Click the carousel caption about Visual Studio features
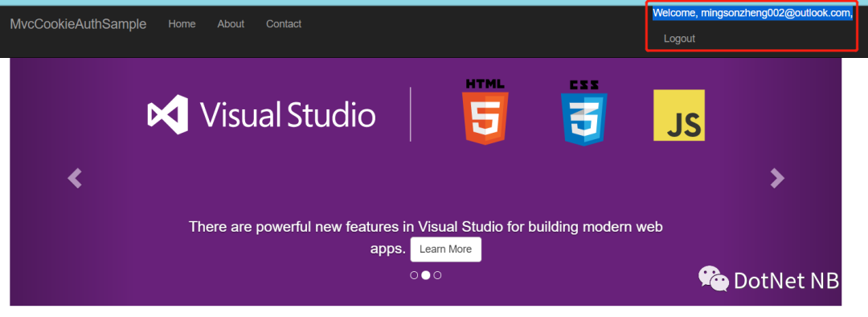 (425, 237)
